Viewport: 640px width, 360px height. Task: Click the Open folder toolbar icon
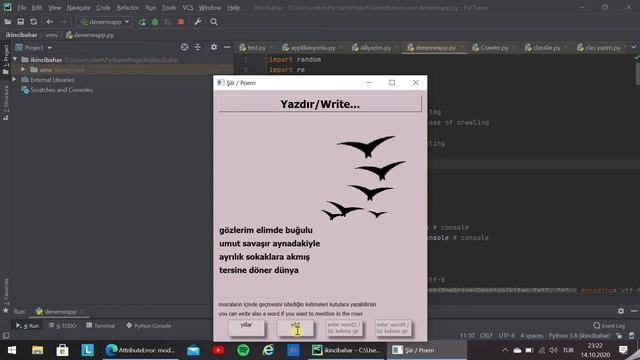[8, 22]
